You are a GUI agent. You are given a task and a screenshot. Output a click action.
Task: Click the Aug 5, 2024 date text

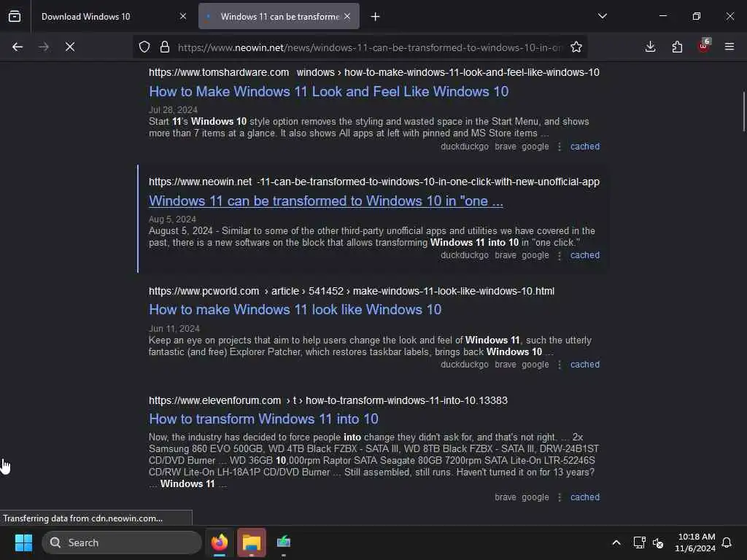point(172,219)
